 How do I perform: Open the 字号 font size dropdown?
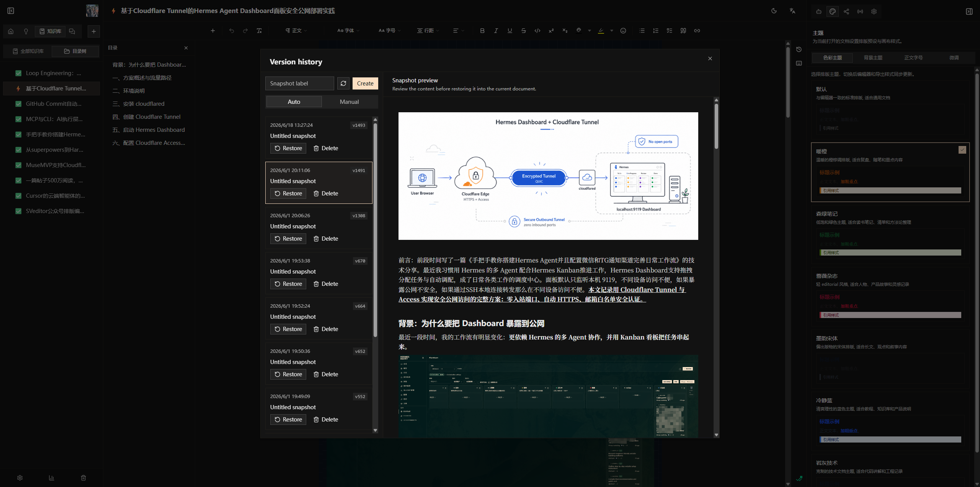pyautogui.click(x=389, y=31)
